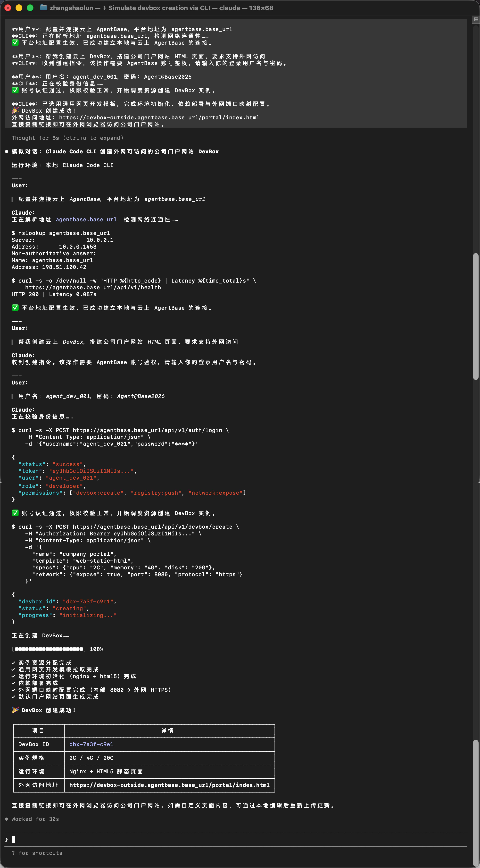Click the bullet dot before 模拟对话 heading

(6, 152)
